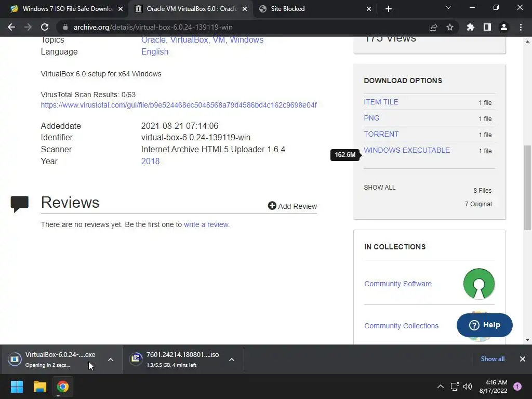The height and width of the screenshot is (399, 532).
Task: Reload the archive.org page
Action: click(45, 27)
